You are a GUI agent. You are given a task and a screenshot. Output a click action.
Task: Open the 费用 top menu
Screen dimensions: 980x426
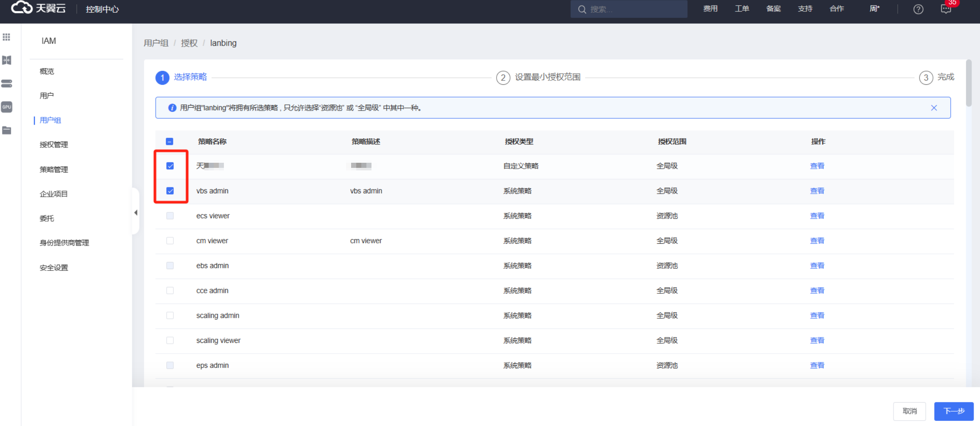[710, 9]
